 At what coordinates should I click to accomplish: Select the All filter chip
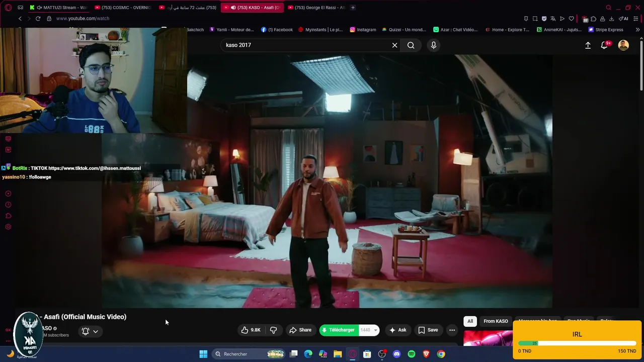tap(470, 321)
